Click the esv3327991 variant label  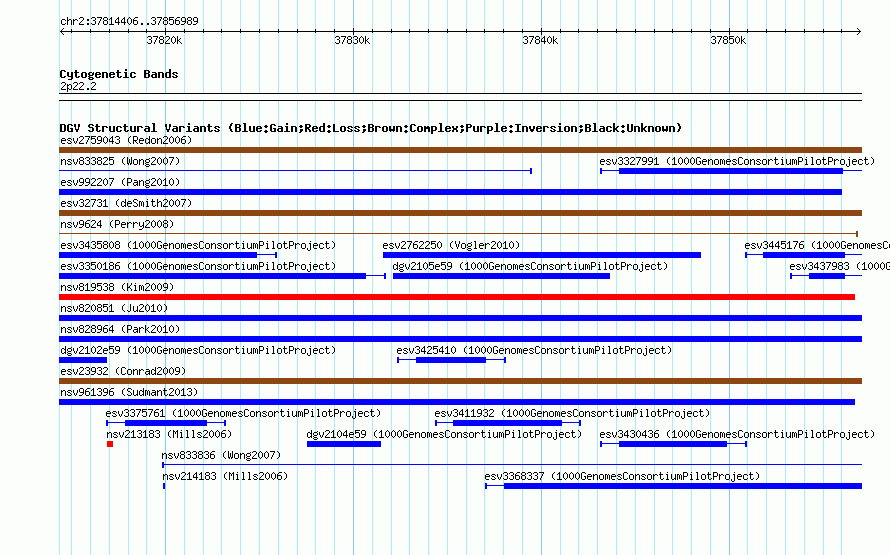click(737, 161)
